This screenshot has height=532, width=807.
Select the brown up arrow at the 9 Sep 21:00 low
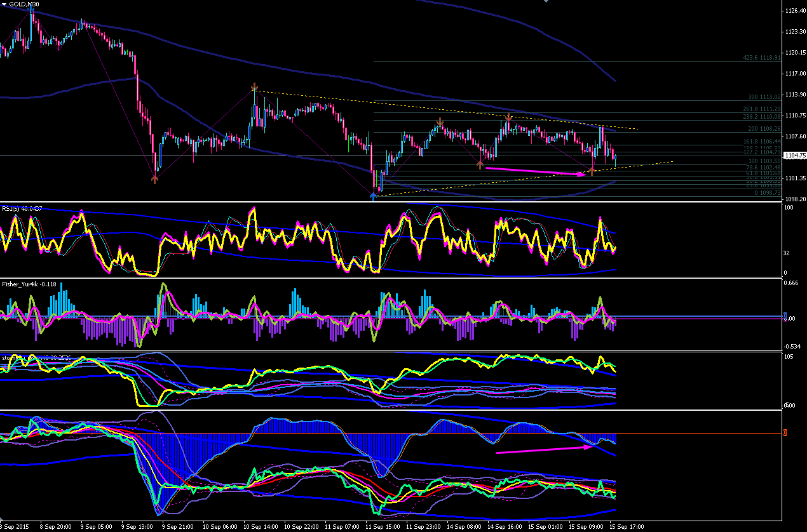(x=154, y=179)
